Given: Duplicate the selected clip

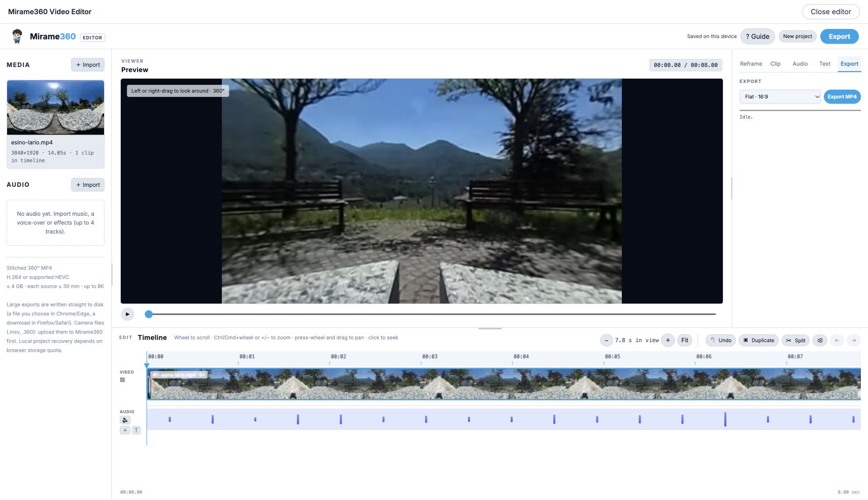Looking at the screenshot, I should 759,341.
